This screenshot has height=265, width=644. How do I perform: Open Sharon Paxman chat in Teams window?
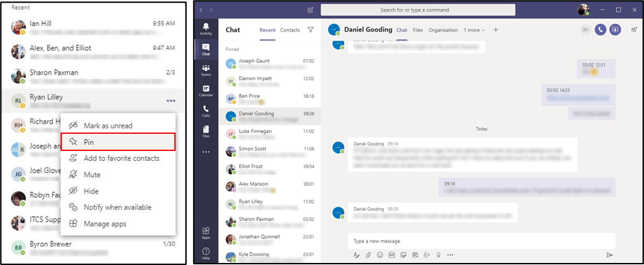coord(270,222)
